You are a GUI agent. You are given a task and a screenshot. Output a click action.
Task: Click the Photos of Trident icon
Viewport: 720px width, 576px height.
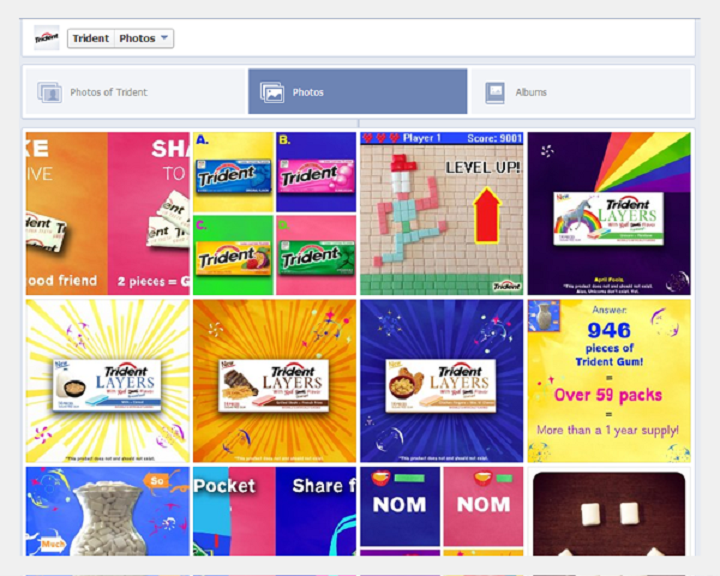click(49, 92)
